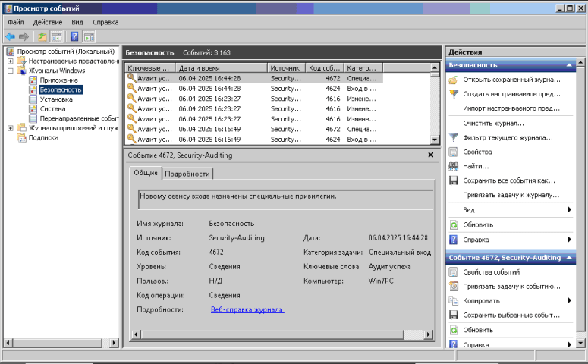Screen dimensions: 588x364
Task: Click the Back arrow toolbar icon
Action: point(10,36)
